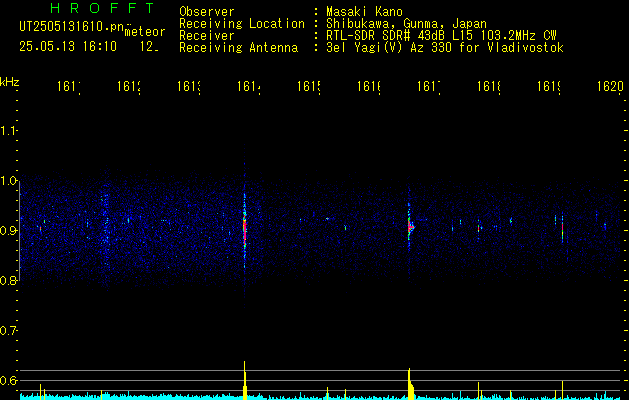Click the 0.7 frequency axis label
Viewport: 629px width, 400px height.
pyautogui.click(x=8, y=331)
